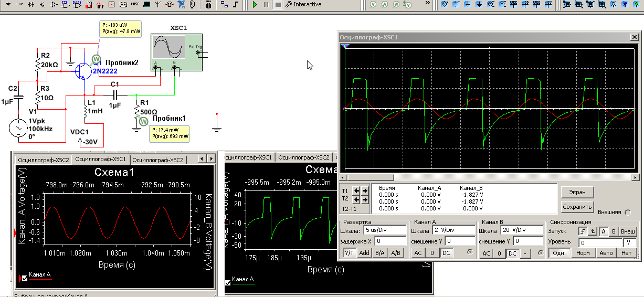Place a diode from the component toolbar
644x297 pixels.
tap(31, 4)
